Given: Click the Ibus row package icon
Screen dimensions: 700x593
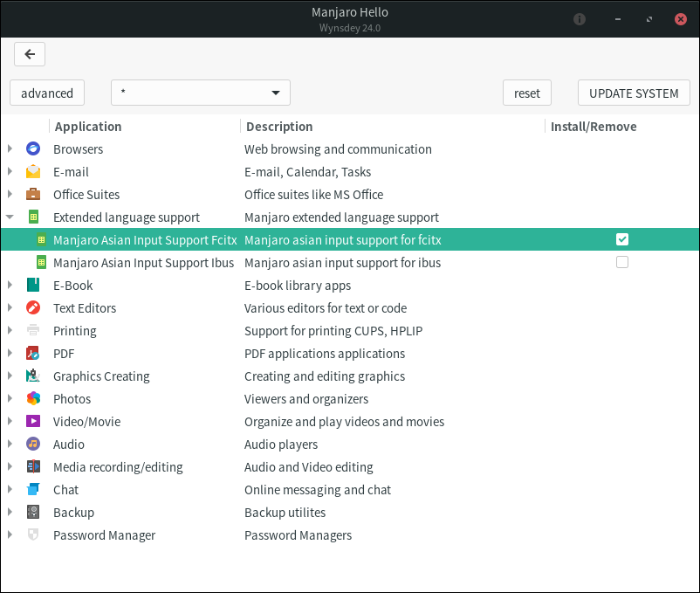Looking at the screenshot, I should pyautogui.click(x=42, y=263).
